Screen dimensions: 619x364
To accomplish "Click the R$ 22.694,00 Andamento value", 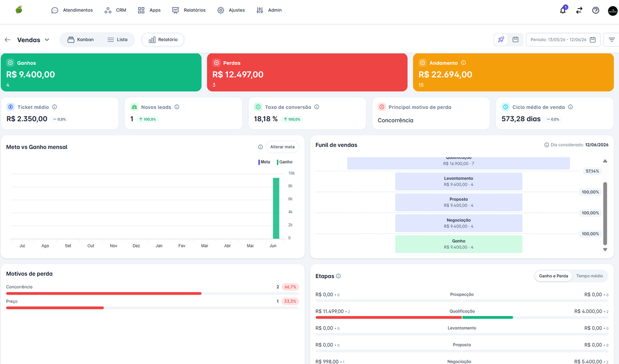I will tap(445, 75).
